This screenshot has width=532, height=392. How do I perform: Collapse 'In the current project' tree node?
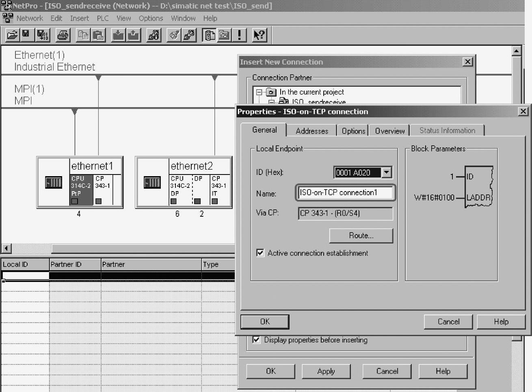[259, 92]
